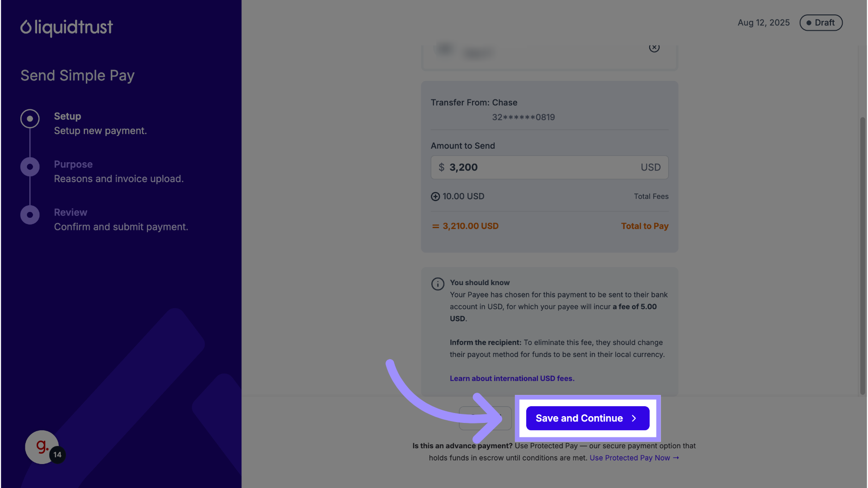Image resolution: width=868 pixels, height=488 pixels.
Task: Click the info icon beside You should know
Action: 438,284
